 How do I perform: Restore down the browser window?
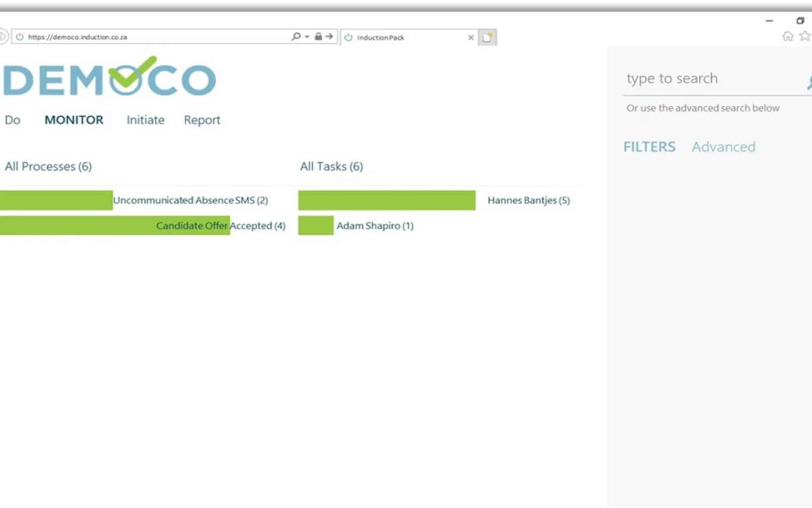pyautogui.click(x=800, y=21)
